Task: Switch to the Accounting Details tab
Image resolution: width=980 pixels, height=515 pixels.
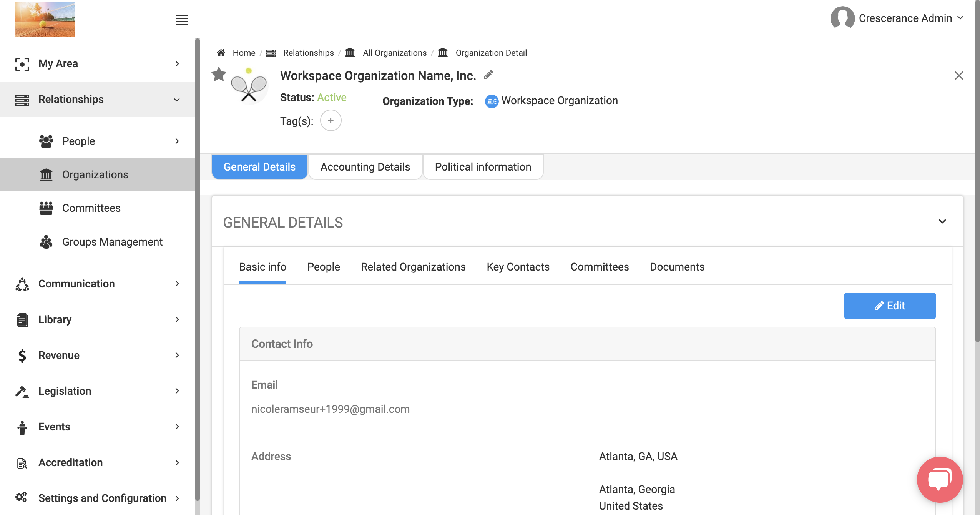Action: (365, 167)
